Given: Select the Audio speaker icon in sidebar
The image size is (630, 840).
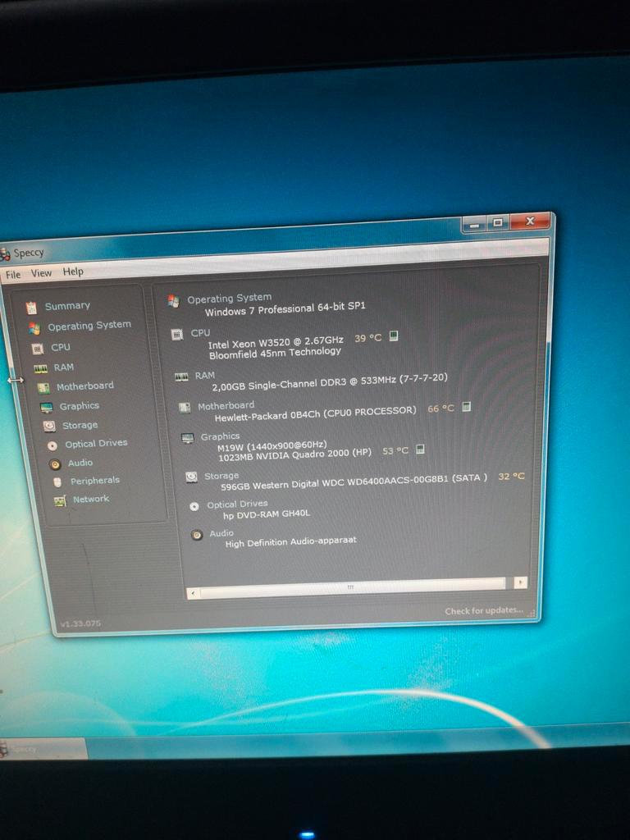Looking at the screenshot, I should click(55, 463).
